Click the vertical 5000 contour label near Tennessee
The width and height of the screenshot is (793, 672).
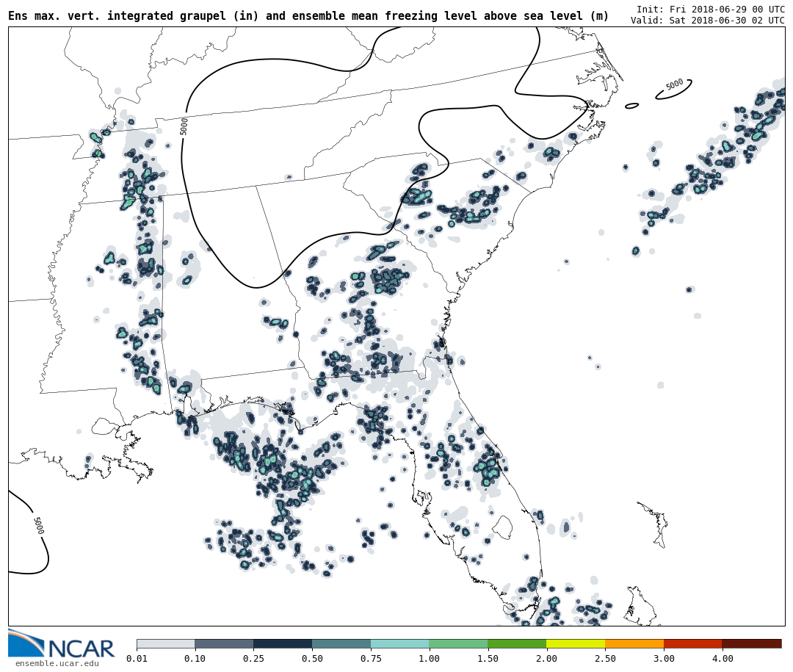tap(184, 126)
